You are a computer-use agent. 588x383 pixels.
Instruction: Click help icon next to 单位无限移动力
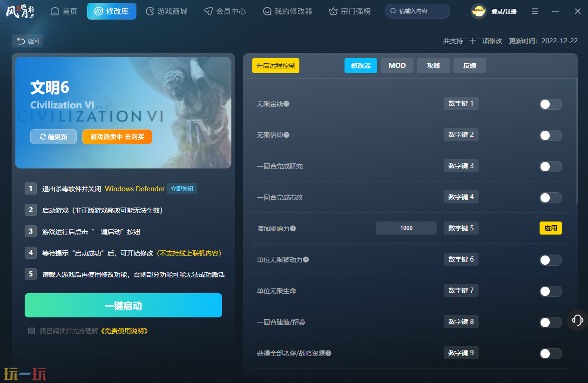[306, 260]
